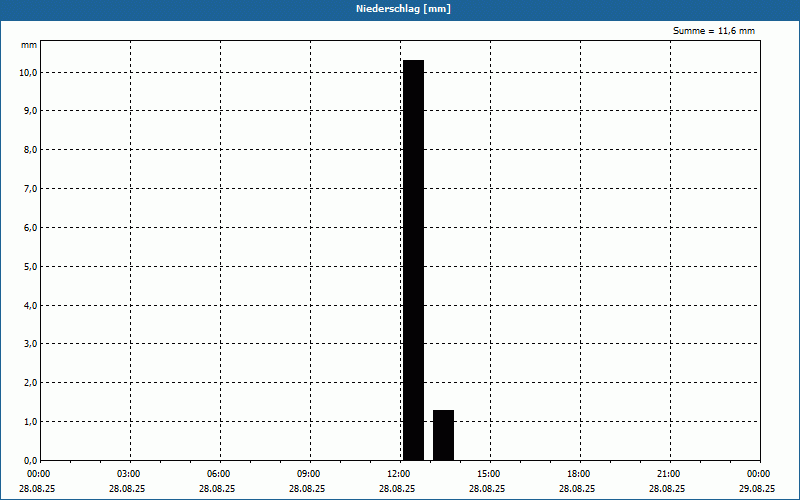Click the 10,0 y-axis value
Image resolution: width=800 pixels, height=500 pixels.
28,72
